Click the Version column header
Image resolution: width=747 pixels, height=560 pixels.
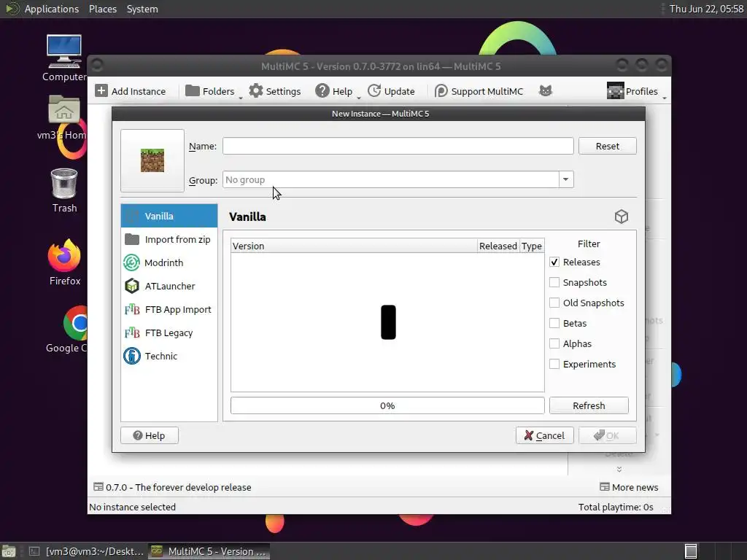pos(354,246)
